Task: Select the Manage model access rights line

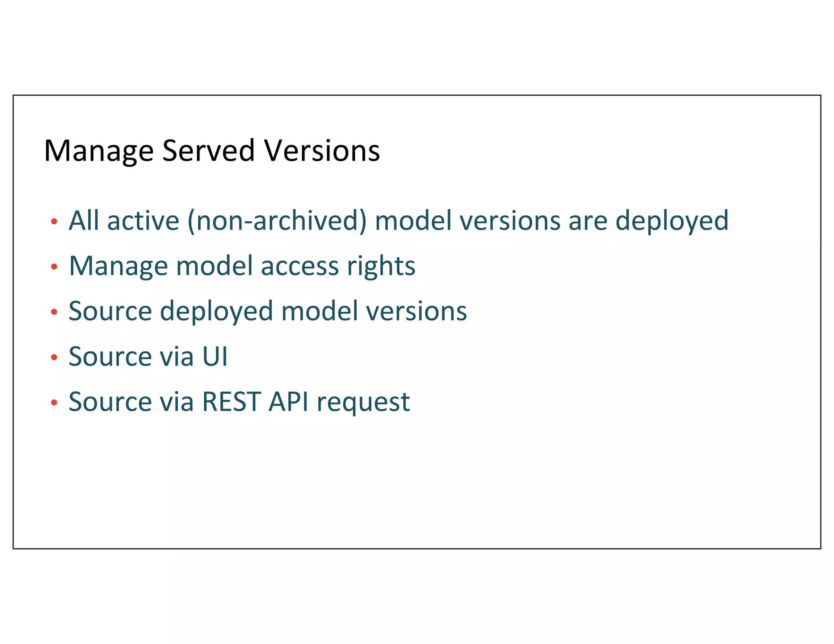Action: click(242, 266)
